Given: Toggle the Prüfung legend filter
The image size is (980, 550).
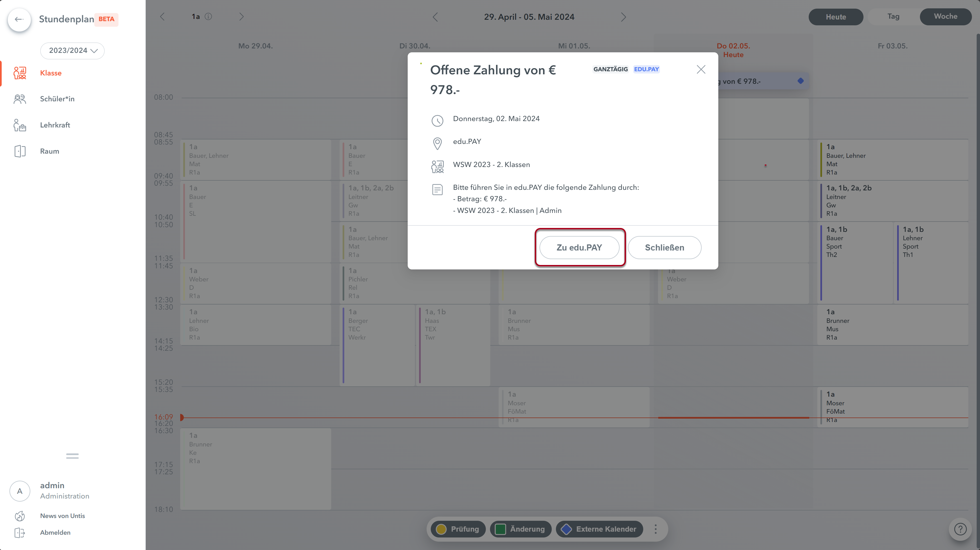Looking at the screenshot, I should (x=458, y=529).
